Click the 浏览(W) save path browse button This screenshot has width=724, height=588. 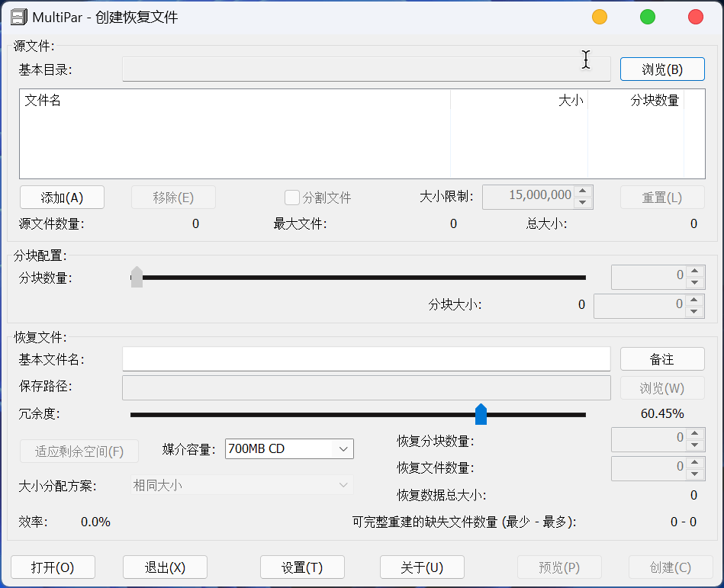point(662,387)
